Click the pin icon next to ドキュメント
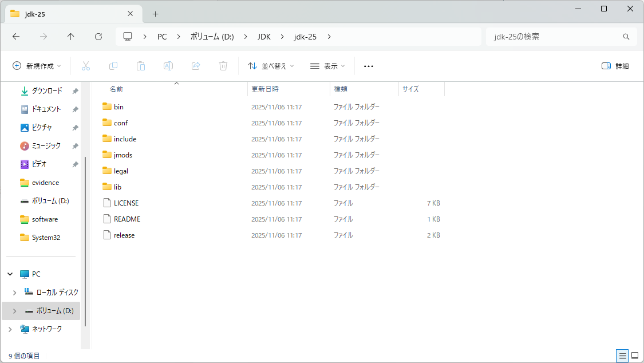 75,109
